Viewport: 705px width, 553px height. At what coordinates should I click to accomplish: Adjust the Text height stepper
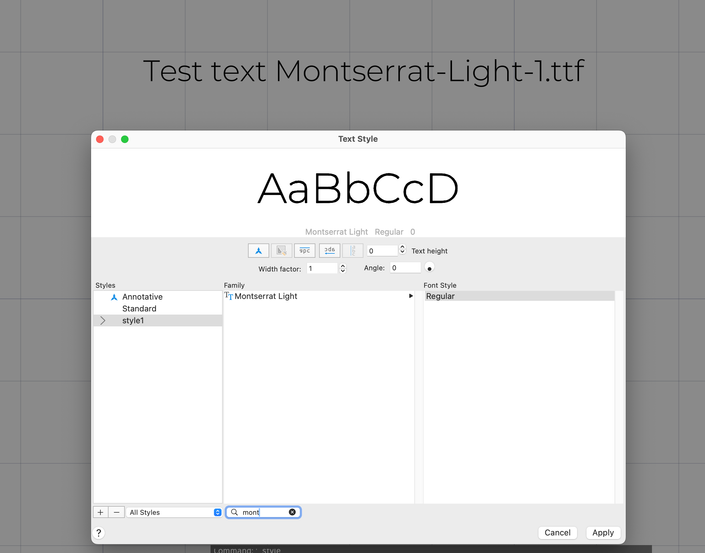(x=402, y=250)
